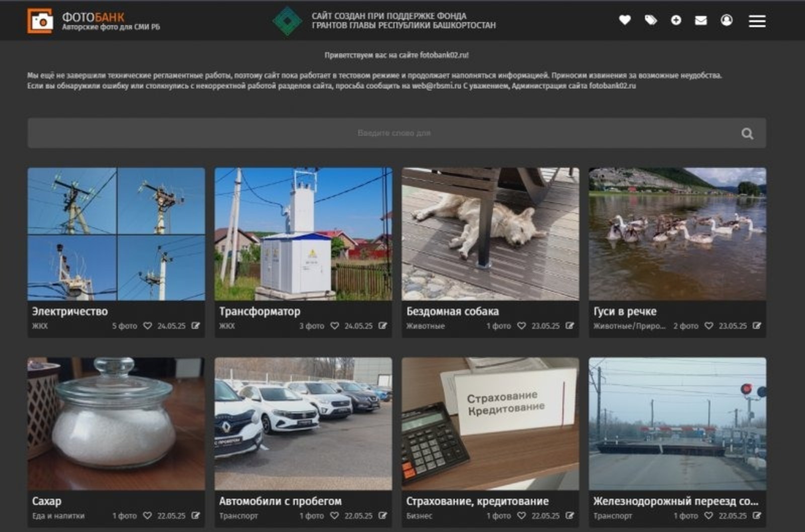The height and width of the screenshot is (532, 805).
Task: Open the Гуси в речке photo thumbnail
Action: click(677, 234)
